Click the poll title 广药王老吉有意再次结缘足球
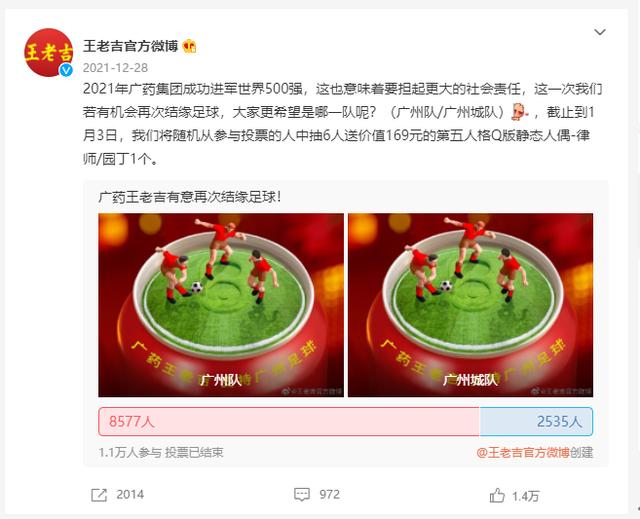This screenshot has height=519, width=640. [190, 197]
